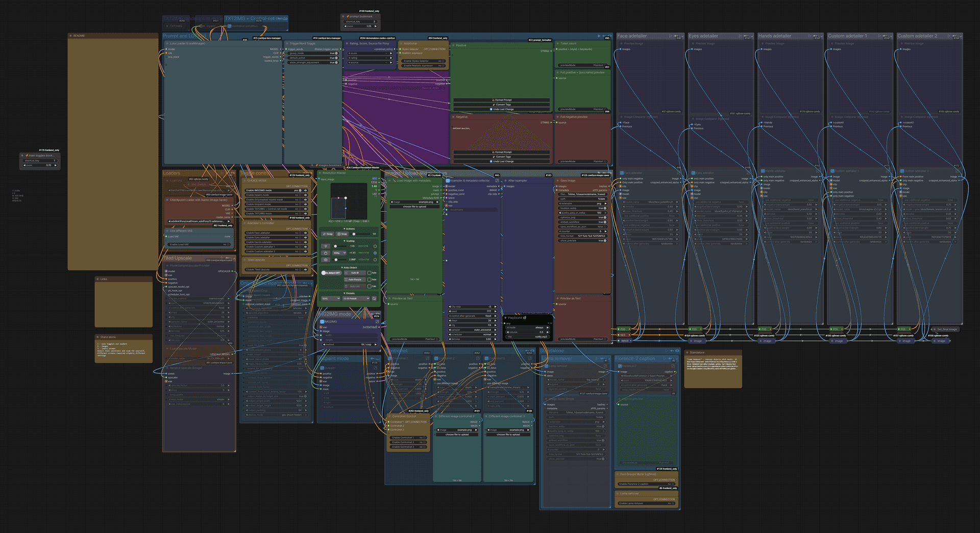Click the jump arrow beside Enable Eyes adetailer
The width and height of the screenshot is (980, 533).
click(305, 237)
